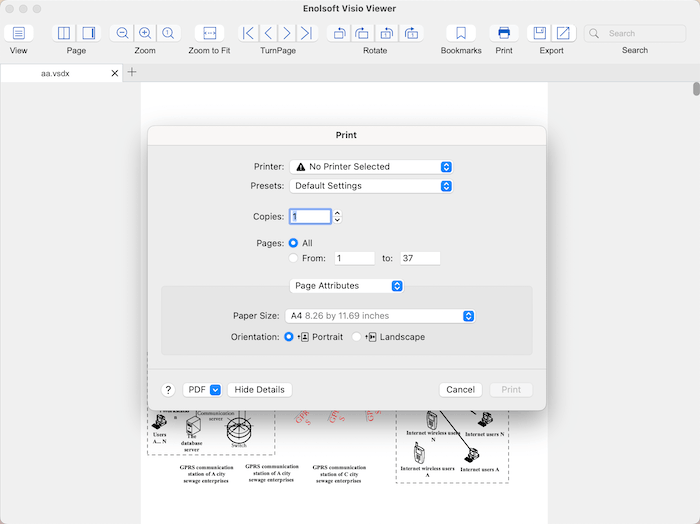Expand the Presets Default Settings dropdown
The width and height of the screenshot is (700, 524).
(371, 186)
